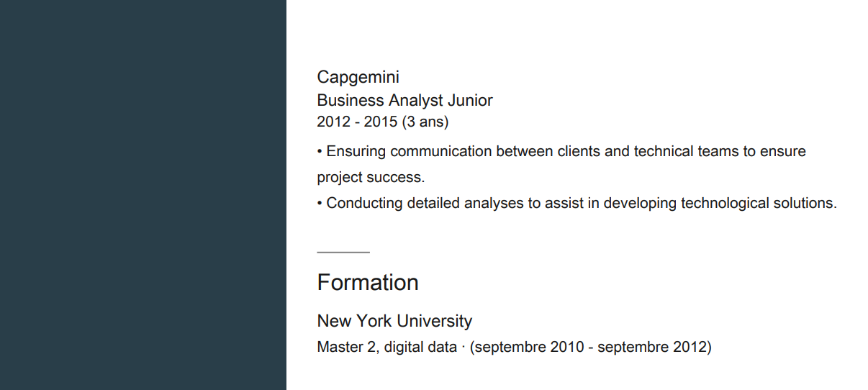
Task: Click the word 'Junior' in the job title
Action: (x=470, y=100)
